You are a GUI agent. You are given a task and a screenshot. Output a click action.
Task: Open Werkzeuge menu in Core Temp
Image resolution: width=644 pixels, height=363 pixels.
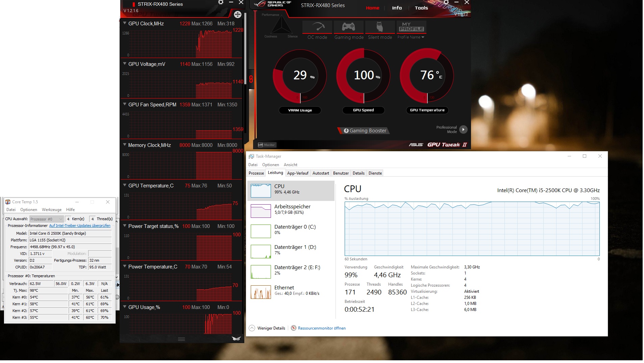52,210
